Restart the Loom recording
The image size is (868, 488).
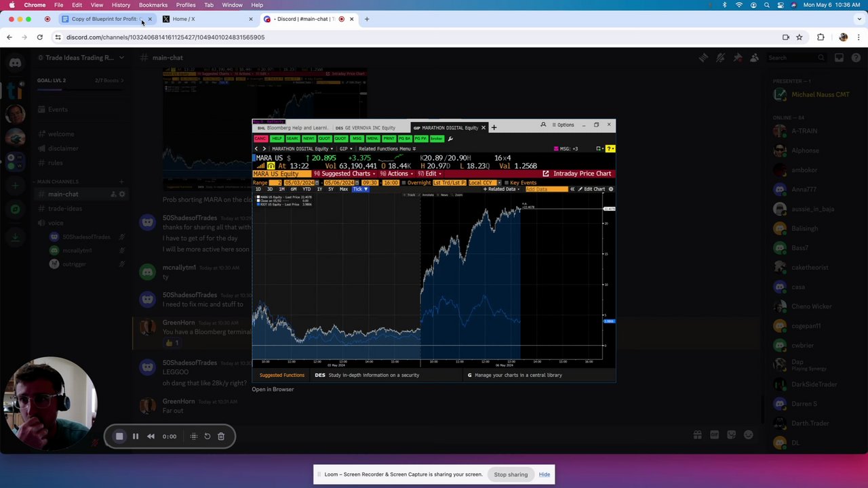click(x=208, y=436)
